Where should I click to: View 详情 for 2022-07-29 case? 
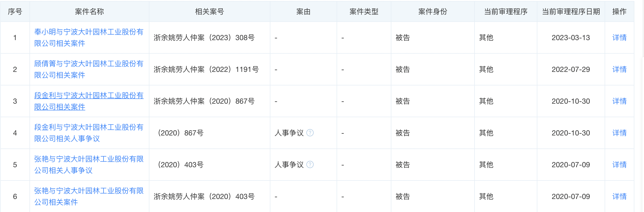pyautogui.click(x=619, y=69)
